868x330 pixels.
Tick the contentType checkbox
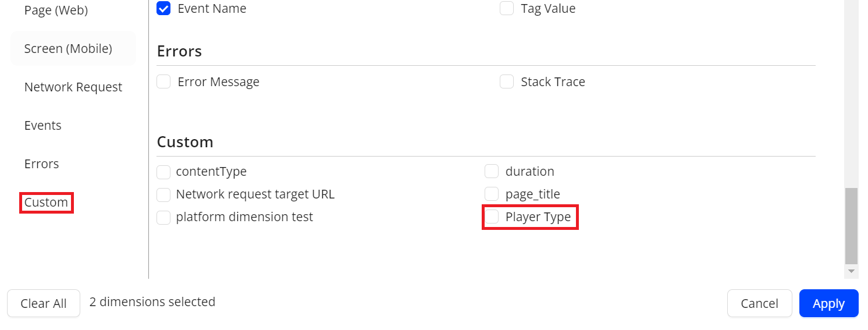coord(164,172)
